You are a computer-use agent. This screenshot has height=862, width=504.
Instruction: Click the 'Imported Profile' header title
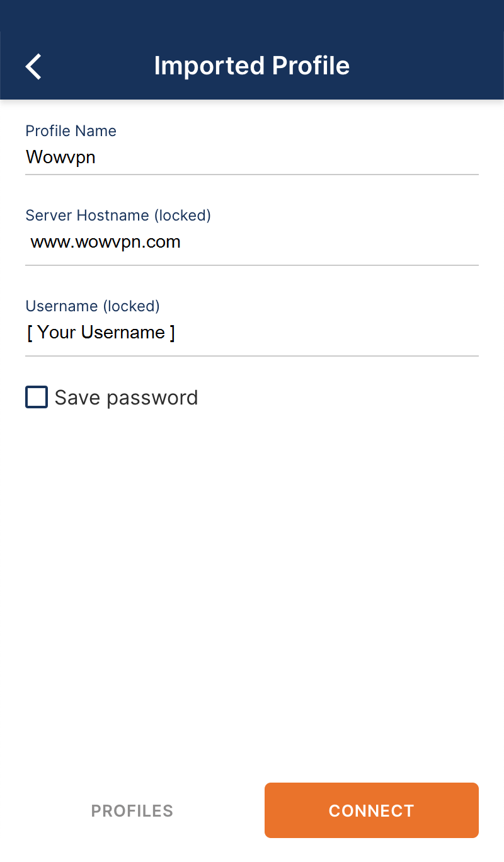click(252, 66)
